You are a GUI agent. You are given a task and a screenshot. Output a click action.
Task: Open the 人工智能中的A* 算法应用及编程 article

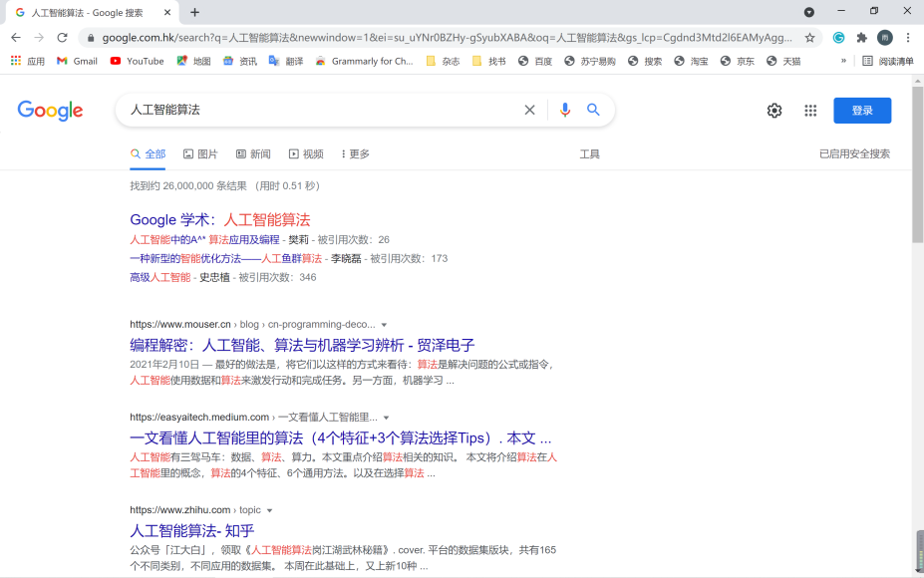(x=204, y=240)
